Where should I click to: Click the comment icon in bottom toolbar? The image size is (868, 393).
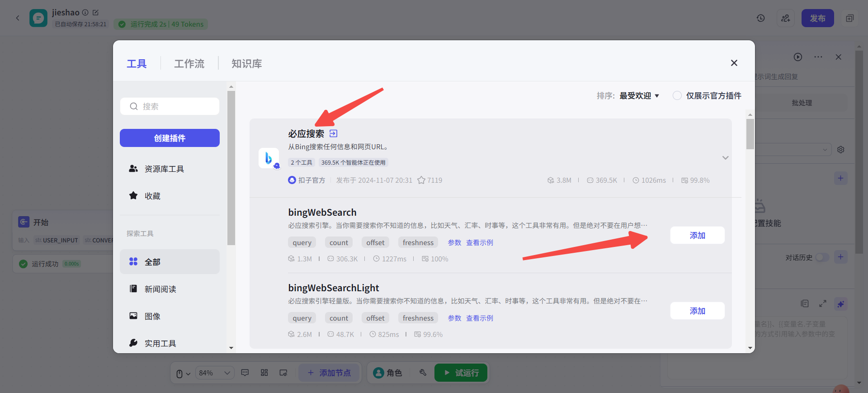click(245, 373)
